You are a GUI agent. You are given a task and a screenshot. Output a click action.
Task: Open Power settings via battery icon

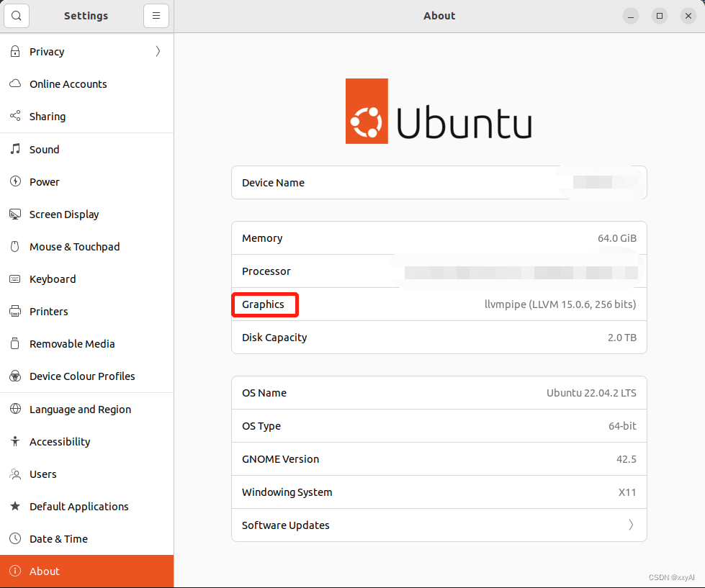coord(15,181)
